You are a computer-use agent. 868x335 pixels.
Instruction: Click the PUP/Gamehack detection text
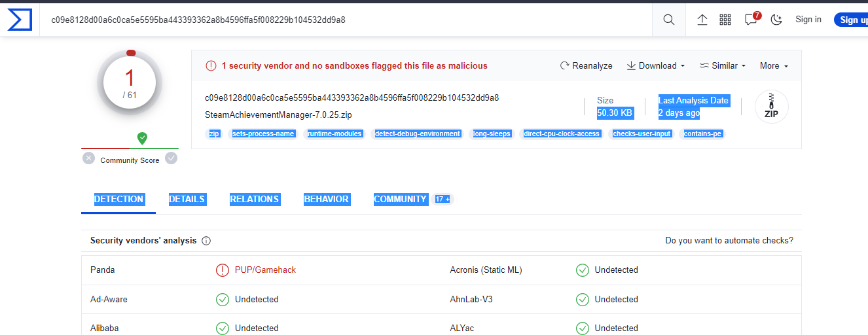point(265,270)
